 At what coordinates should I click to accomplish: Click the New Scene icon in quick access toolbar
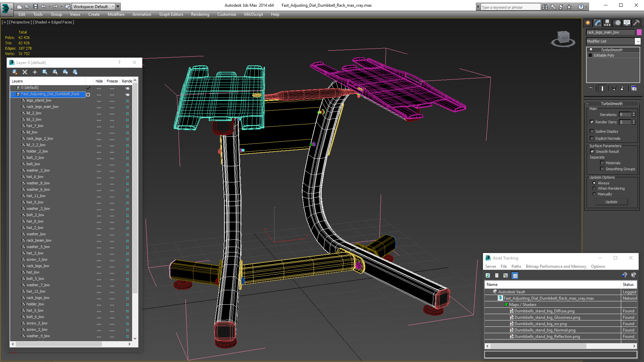pyautogui.click(x=19, y=6)
